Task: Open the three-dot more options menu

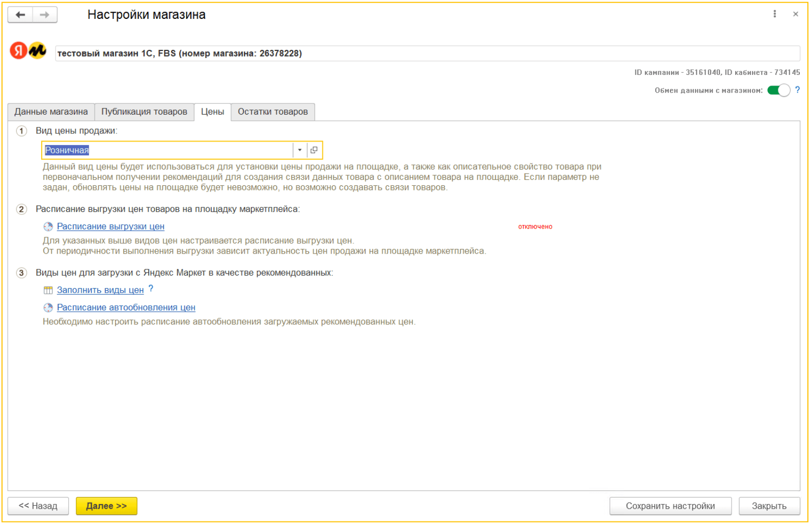Action: pyautogui.click(x=774, y=14)
